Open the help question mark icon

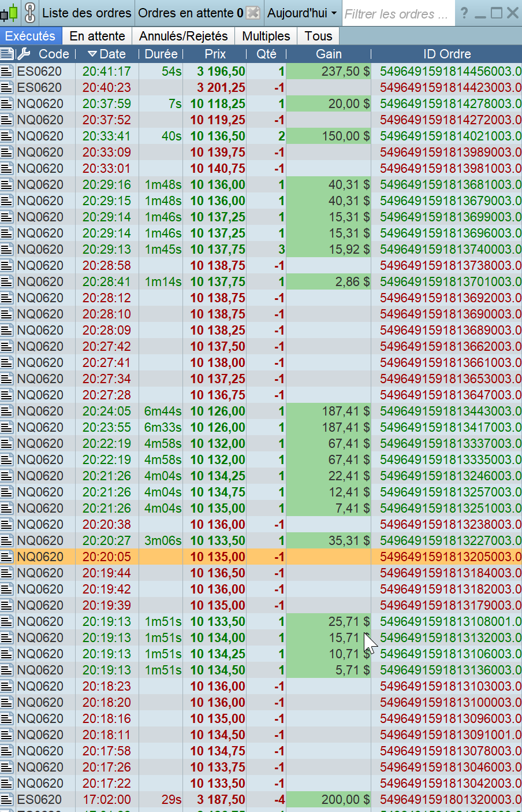464,13
